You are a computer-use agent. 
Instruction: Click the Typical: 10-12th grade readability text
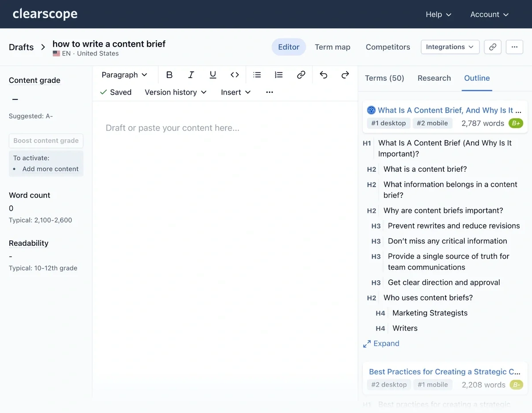click(x=43, y=268)
